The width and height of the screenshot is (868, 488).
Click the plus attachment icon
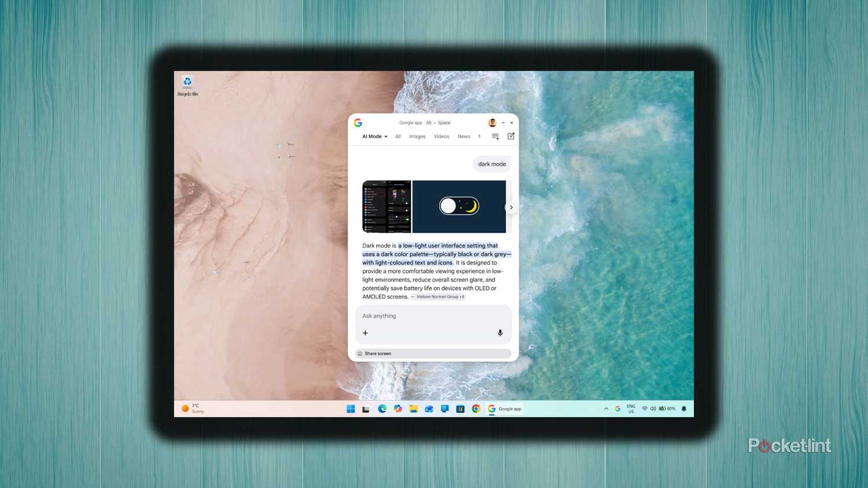365,333
